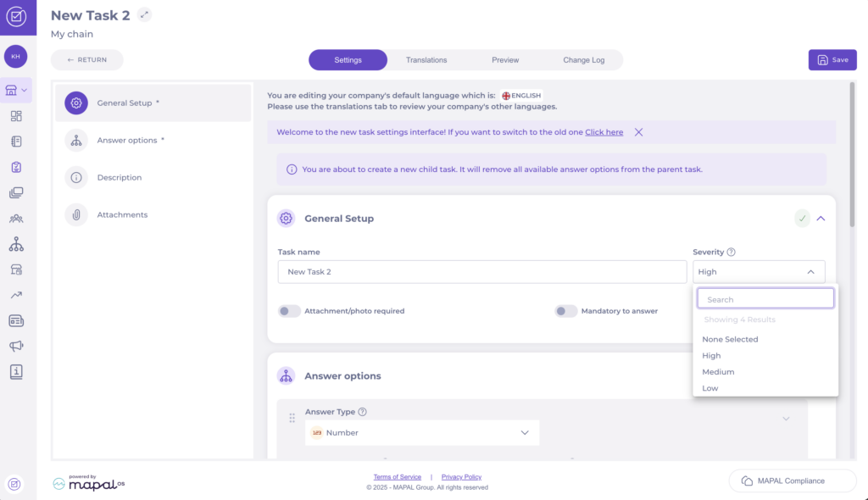Open the Answer Type Number dropdown
Image resolution: width=868 pixels, height=500 pixels.
click(421, 432)
